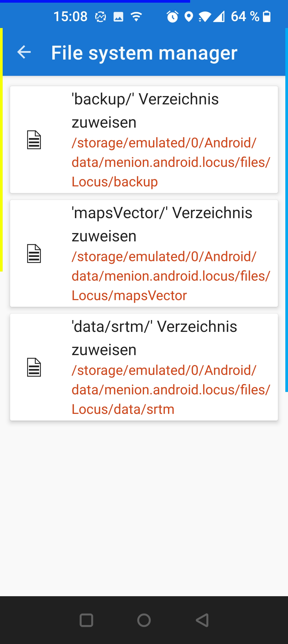Viewport: 288px width, 644px height.
Task: Tap the red Locus/mapsVector path text
Action: coord(171,276)
